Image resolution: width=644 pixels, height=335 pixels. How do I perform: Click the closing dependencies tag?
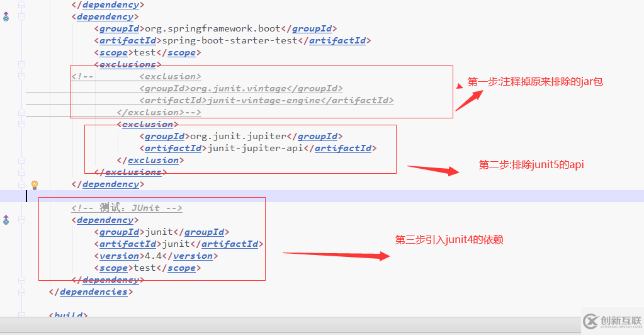[91, 292]
